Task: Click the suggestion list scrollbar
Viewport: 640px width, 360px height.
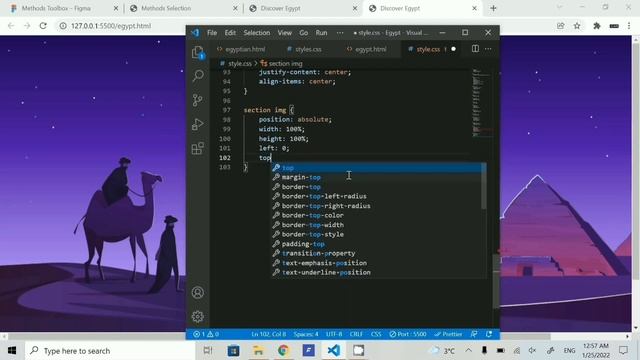Action: [x=484, y=186]
